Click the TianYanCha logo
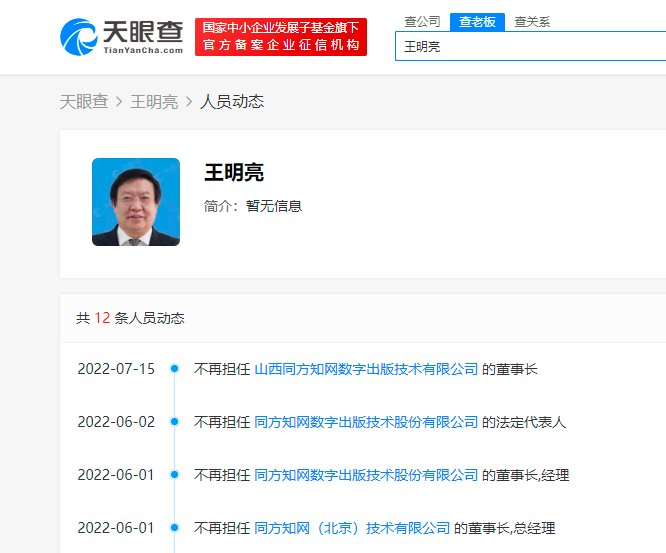666x553 pixels. (121, 37)
